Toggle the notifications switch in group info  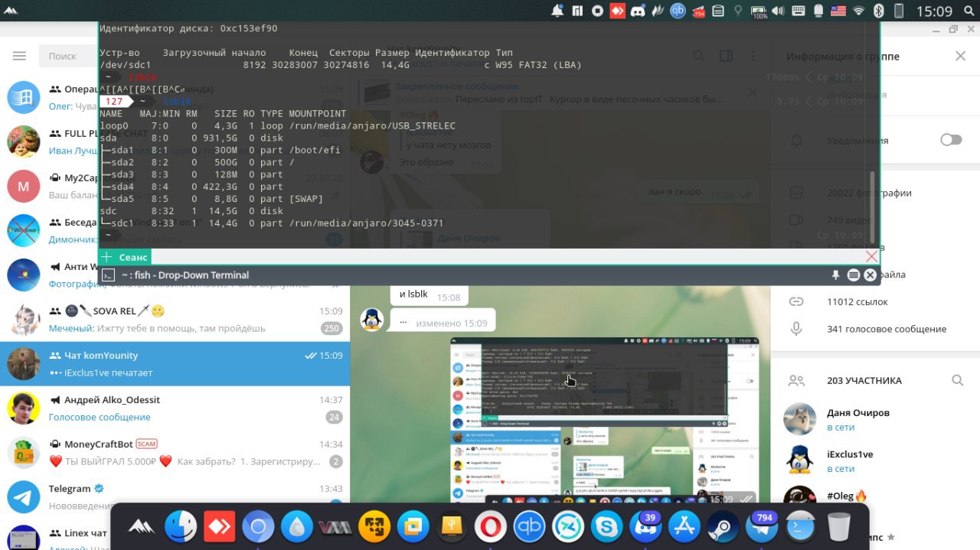(951, 140)
